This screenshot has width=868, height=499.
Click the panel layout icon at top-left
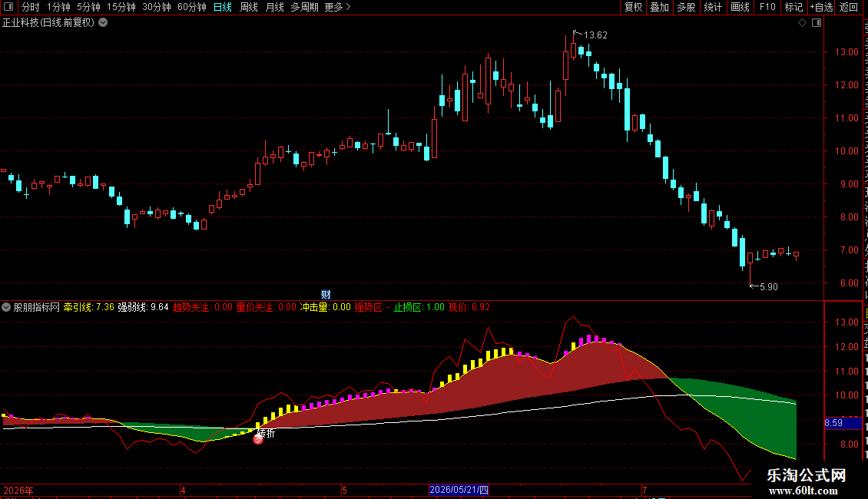(8, 7)
